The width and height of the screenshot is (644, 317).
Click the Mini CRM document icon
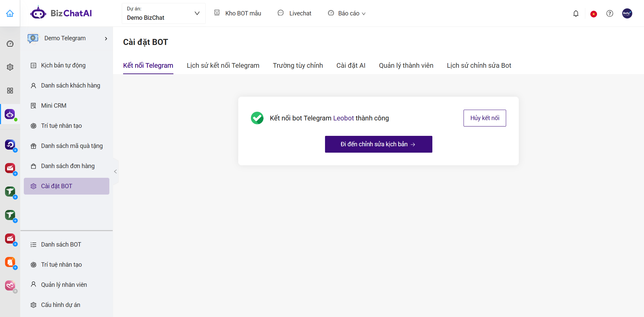point(34,106)
